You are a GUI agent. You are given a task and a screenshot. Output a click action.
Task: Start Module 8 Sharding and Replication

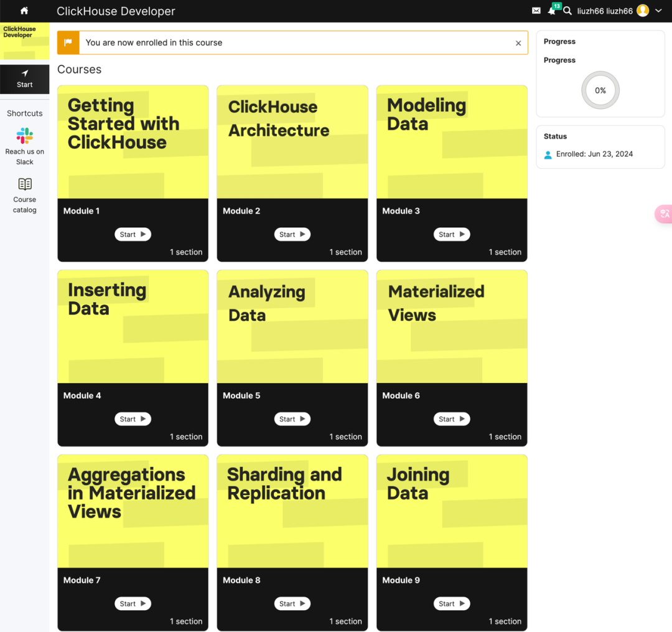292,604
